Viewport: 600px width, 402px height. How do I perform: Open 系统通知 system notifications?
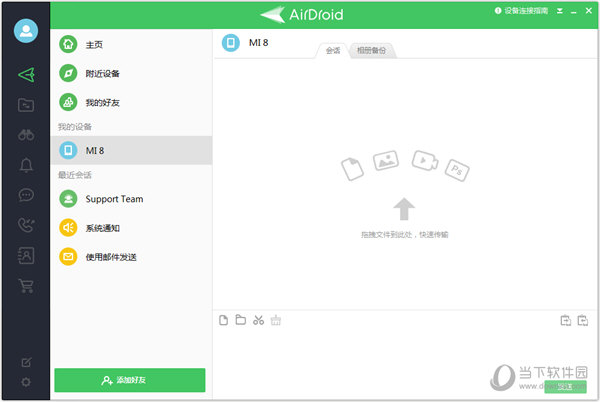pos(131,228)
